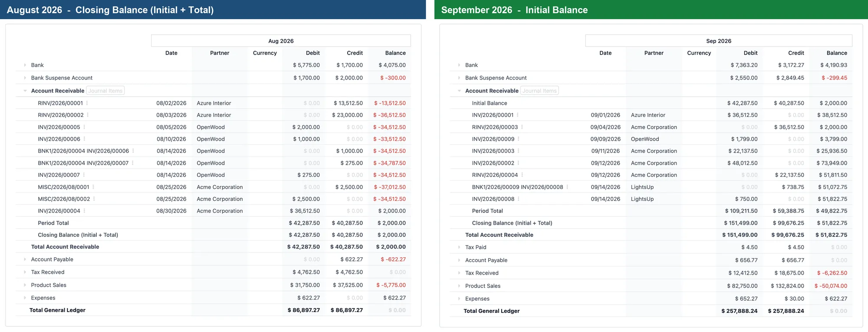Expand the Bank account in the September report
This screenshot has width=868, height=332.
click(x=459, y=65)
